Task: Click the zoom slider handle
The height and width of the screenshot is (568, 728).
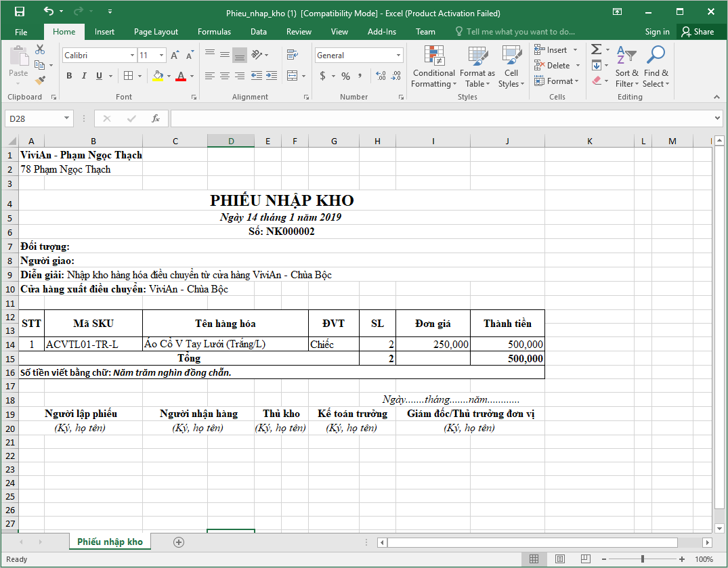Action: tap(643, 559)
